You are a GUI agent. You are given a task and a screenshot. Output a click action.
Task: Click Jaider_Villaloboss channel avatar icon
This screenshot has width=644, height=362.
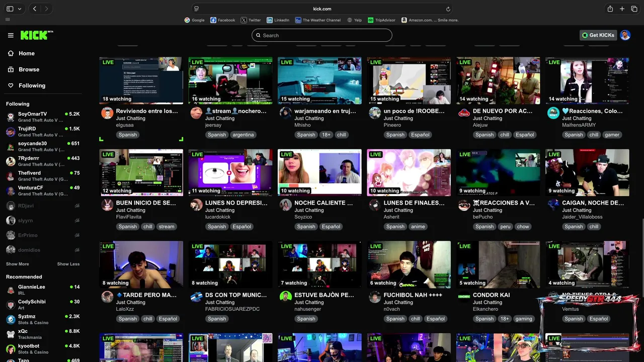click(553, 205)
